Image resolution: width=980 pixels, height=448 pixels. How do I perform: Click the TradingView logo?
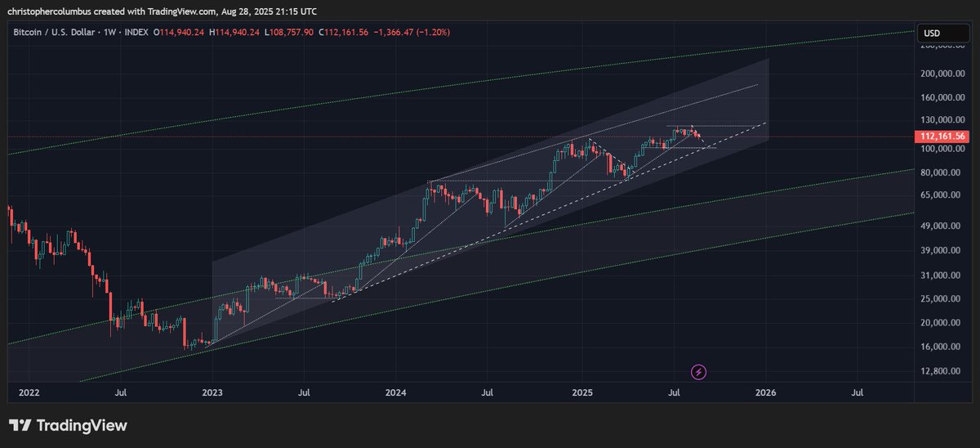tap(68, 426)
